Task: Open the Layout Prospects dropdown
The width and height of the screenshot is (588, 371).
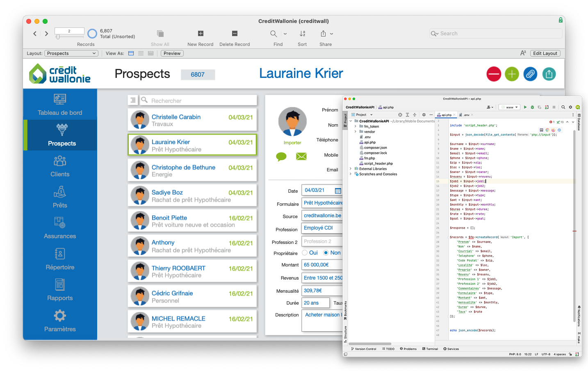Action: 71,53
